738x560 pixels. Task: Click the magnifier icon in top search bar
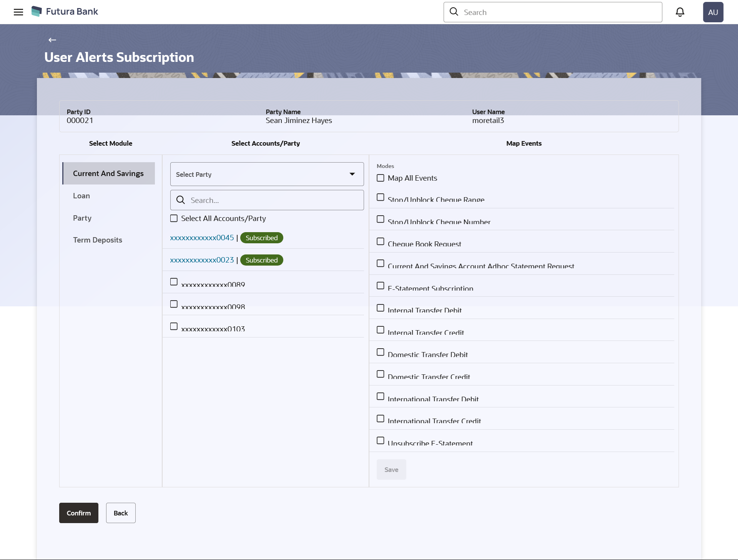[x=454, y=12]
